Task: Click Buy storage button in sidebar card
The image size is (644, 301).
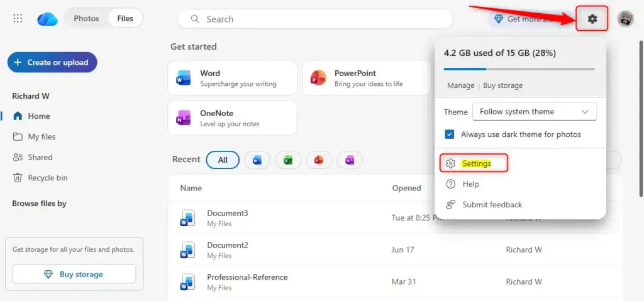Action: tap(74, 274)
